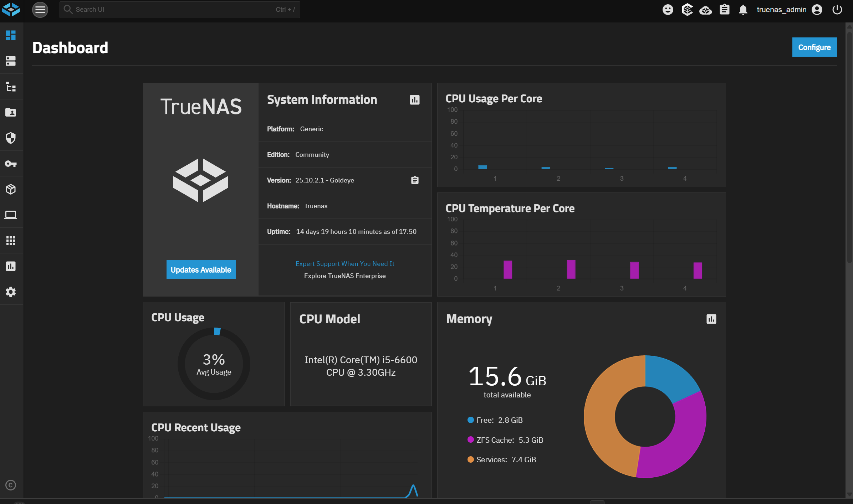853x504 pixels.
Task: Click the CPU Recent Usage title
Action: [x=196, y=427]
